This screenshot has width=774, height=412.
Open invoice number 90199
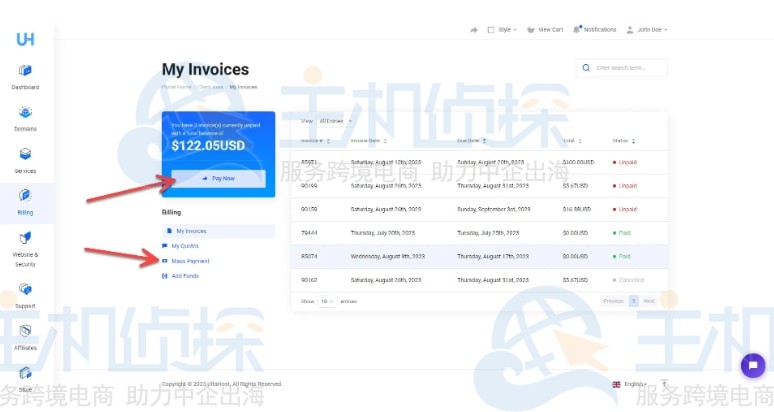pyautogui.click(x=309, y=186)
